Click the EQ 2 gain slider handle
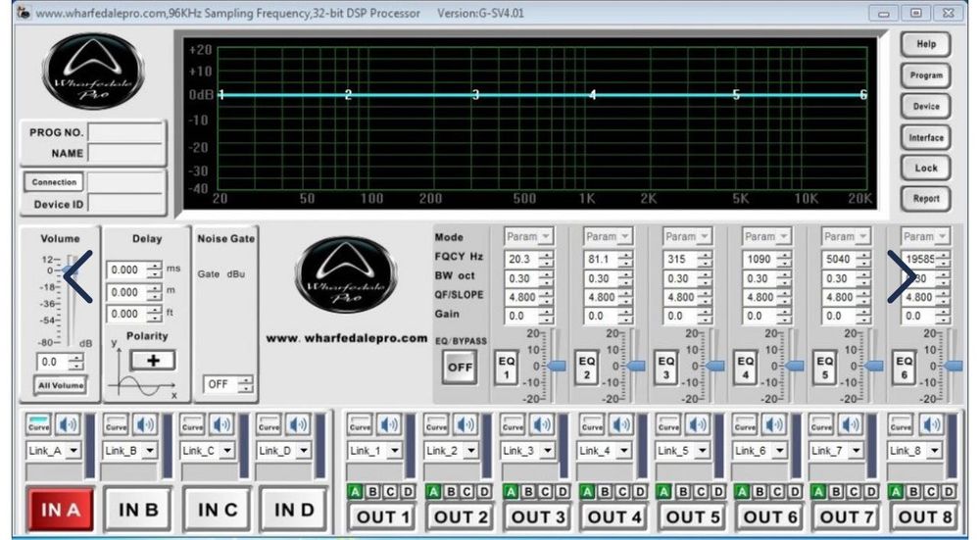This screenshot has height=540, width=980. [x=635, y=367]
